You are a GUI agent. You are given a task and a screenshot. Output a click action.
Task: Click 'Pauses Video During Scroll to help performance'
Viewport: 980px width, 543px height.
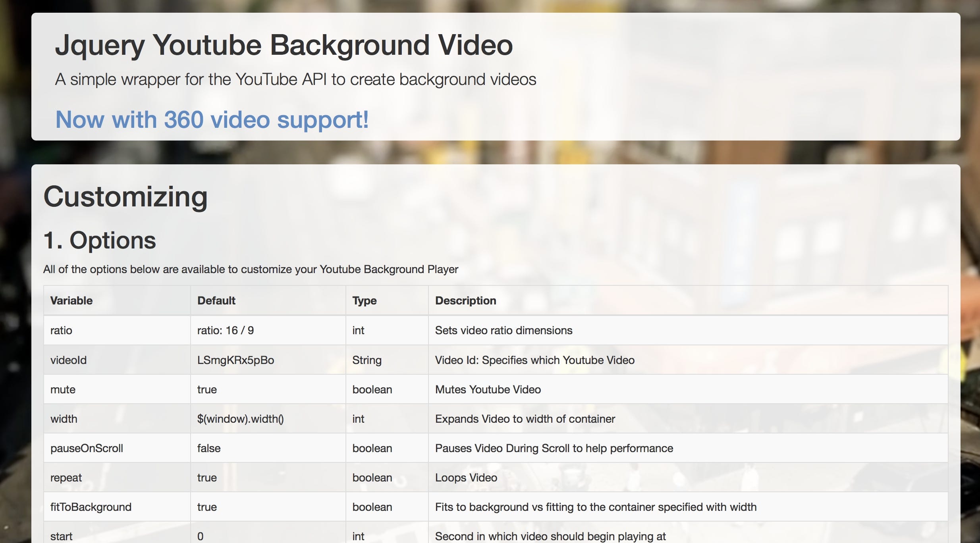(554, 448)
